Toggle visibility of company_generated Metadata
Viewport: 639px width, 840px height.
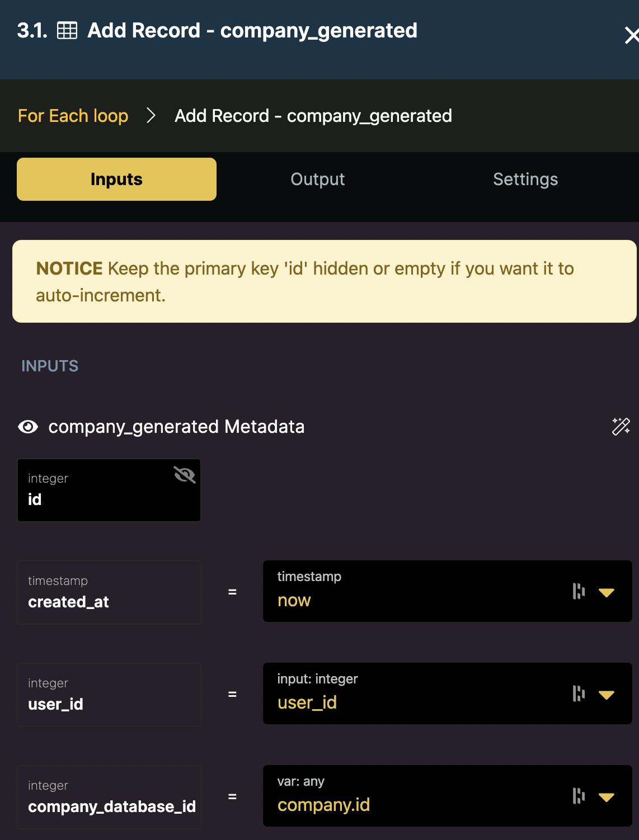click(x=28, y=427)
